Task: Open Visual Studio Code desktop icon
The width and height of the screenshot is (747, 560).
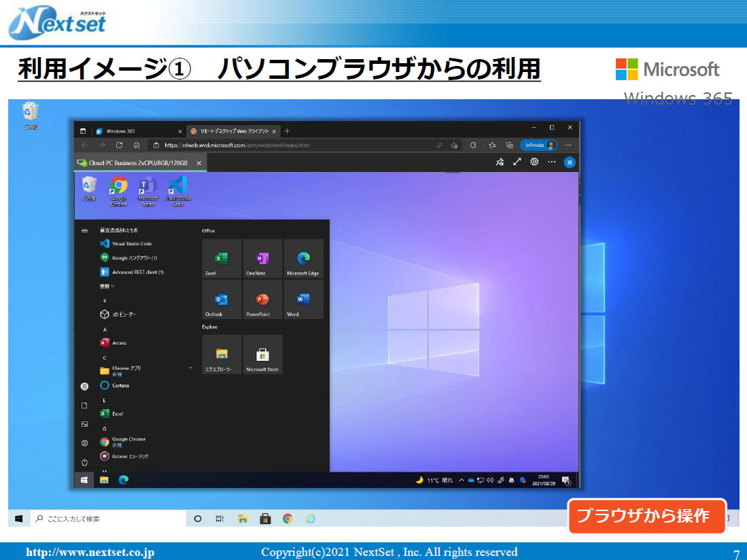Action: 177,190
